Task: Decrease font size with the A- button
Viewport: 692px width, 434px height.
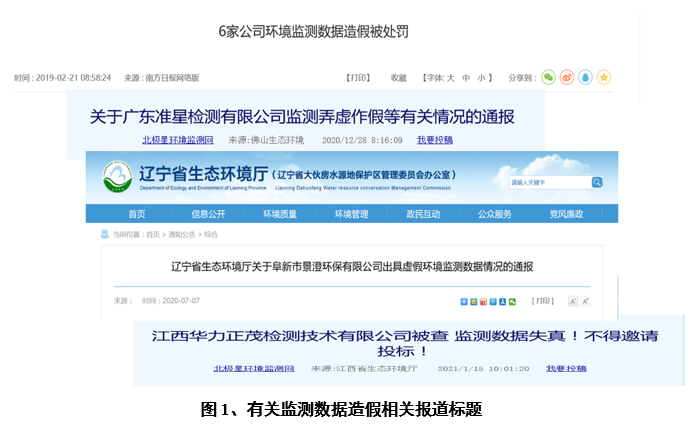Action: [573, 302]
